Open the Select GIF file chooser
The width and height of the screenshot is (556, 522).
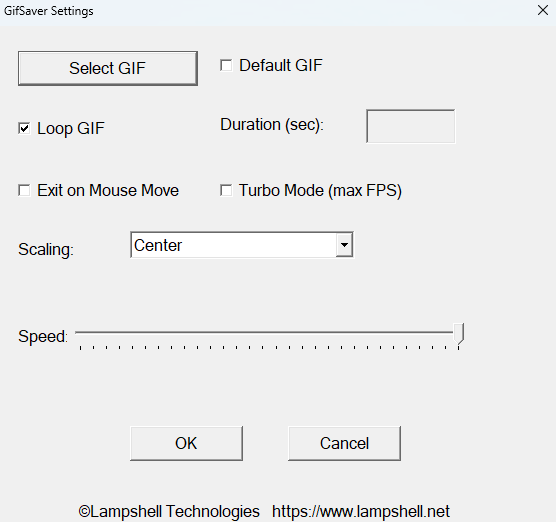click(x=108, y=68)
